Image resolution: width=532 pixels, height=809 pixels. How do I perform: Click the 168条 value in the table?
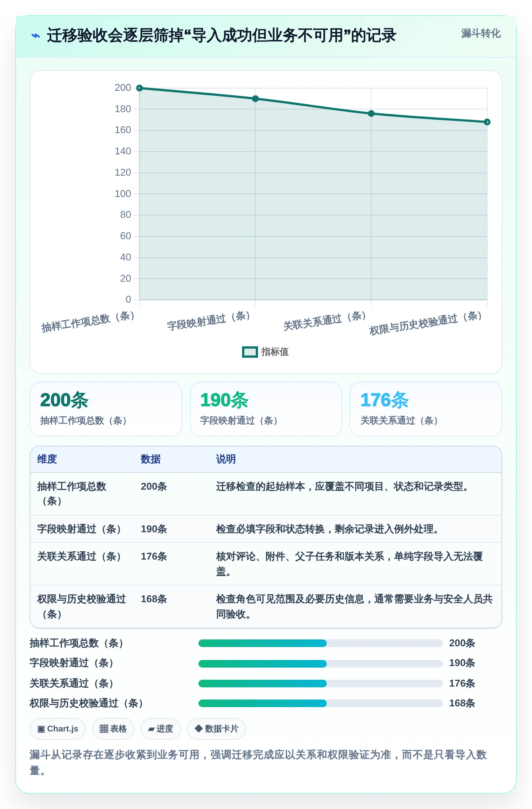[154, 599]
